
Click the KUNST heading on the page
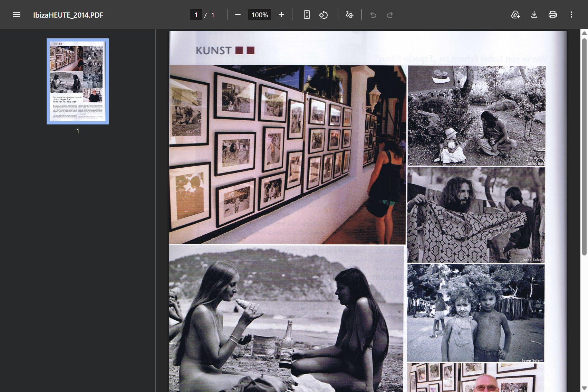coord(213,50)
